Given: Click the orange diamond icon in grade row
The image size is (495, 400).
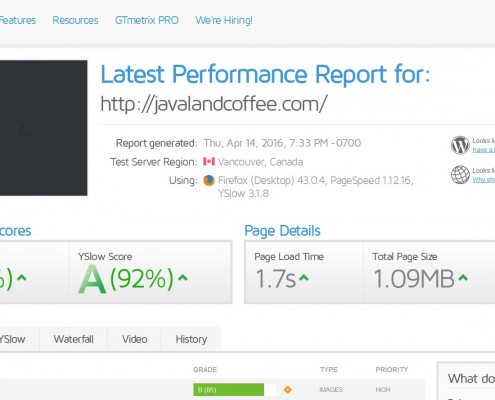Looking at the screenshot, I should [x=287, y=389].
